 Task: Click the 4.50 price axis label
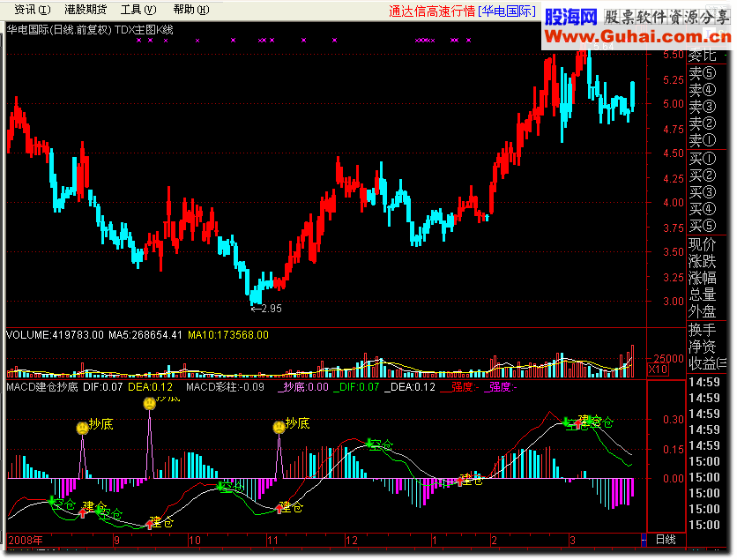[x=673, y=153]
